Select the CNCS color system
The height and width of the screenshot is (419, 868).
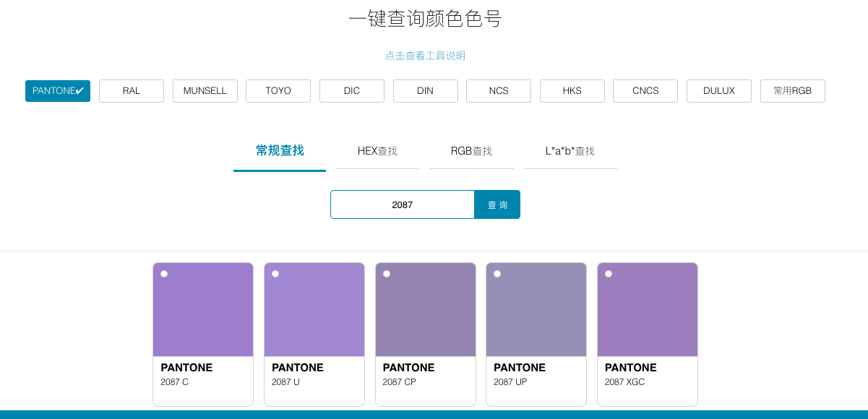pos(645,90)
